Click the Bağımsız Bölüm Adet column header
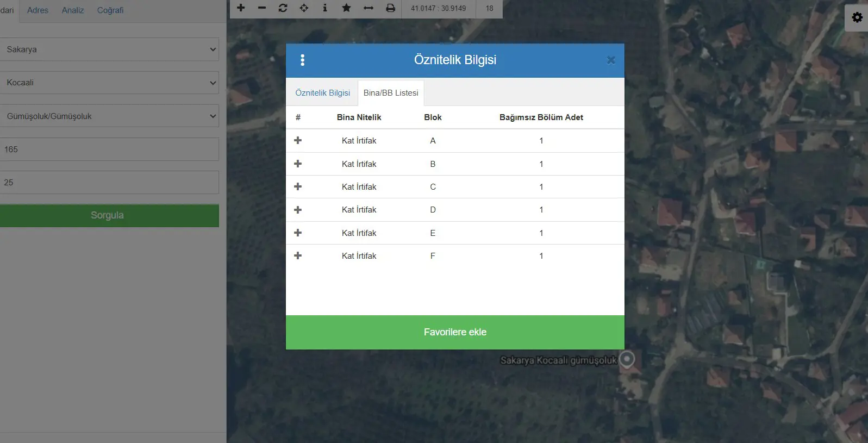This screenshot has height=443, width=868. pos(541,117)
